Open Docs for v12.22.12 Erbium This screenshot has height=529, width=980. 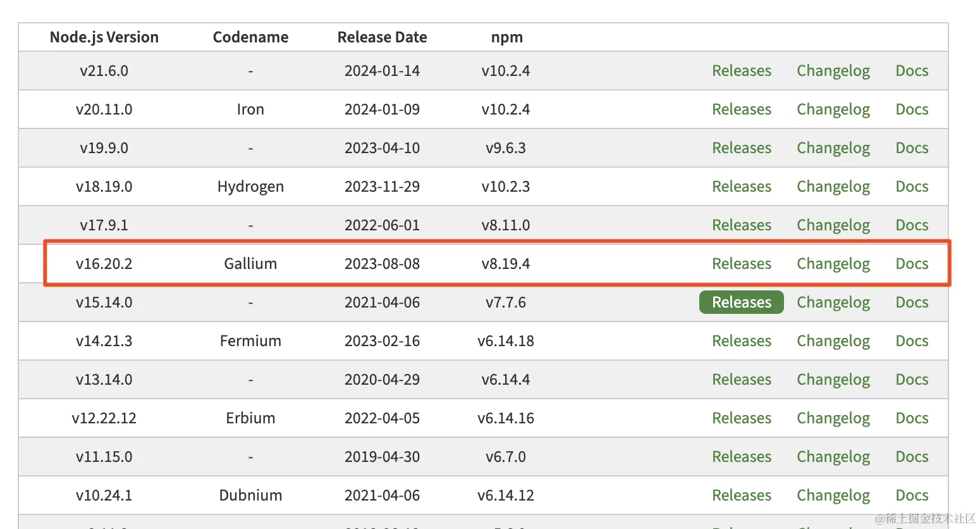coord(912,418)
